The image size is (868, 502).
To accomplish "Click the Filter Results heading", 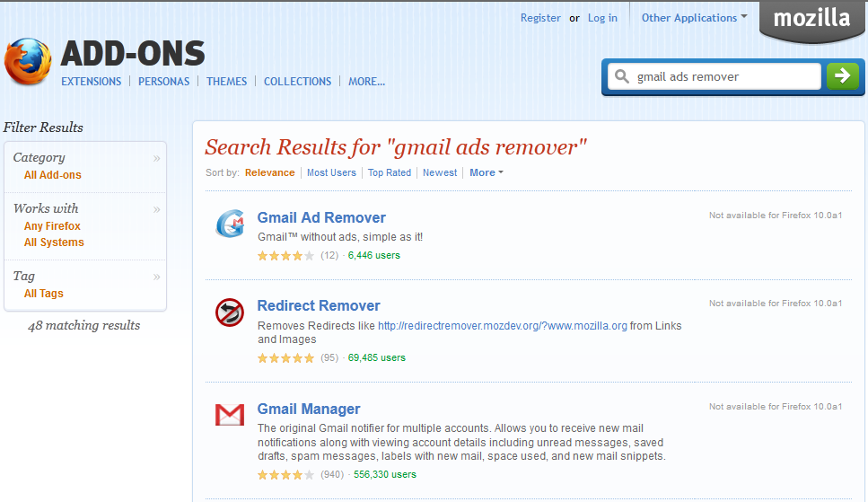I will (43, 128).
